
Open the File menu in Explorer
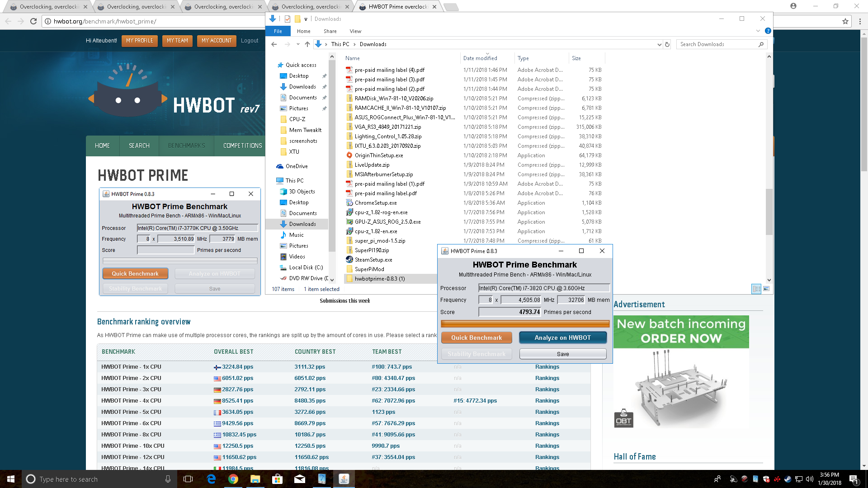[x=278, y=31]
